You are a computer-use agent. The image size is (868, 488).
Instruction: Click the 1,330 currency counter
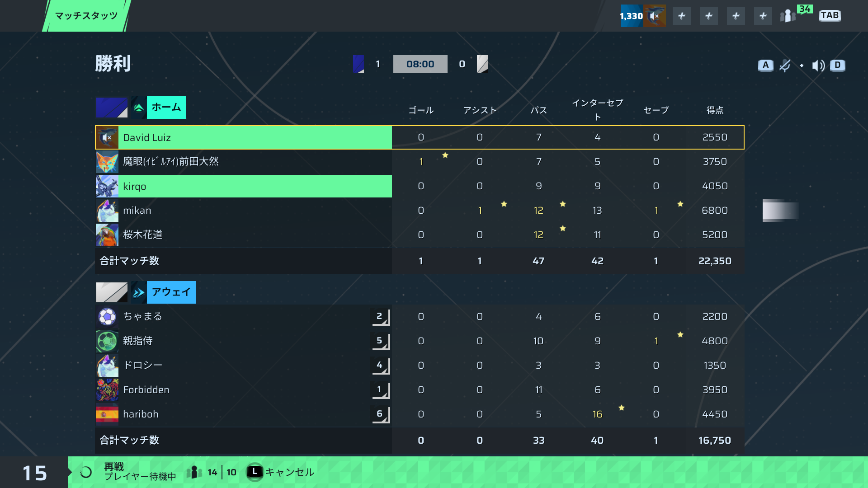pyautogui.click(x=631, y=16)
